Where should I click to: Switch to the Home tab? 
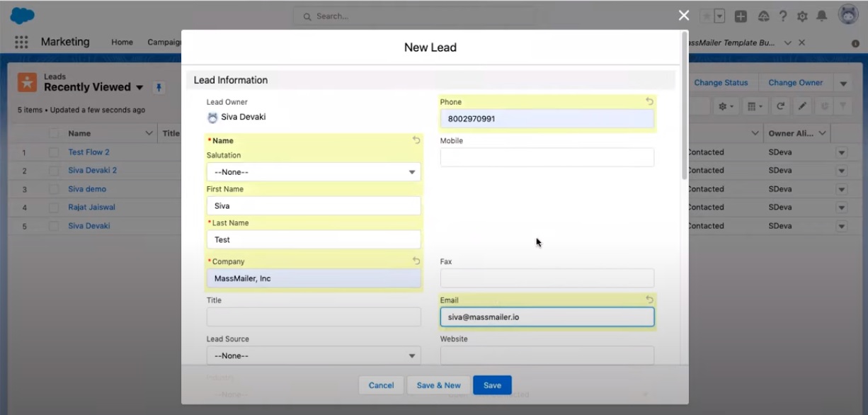click(x=122, y=42)
